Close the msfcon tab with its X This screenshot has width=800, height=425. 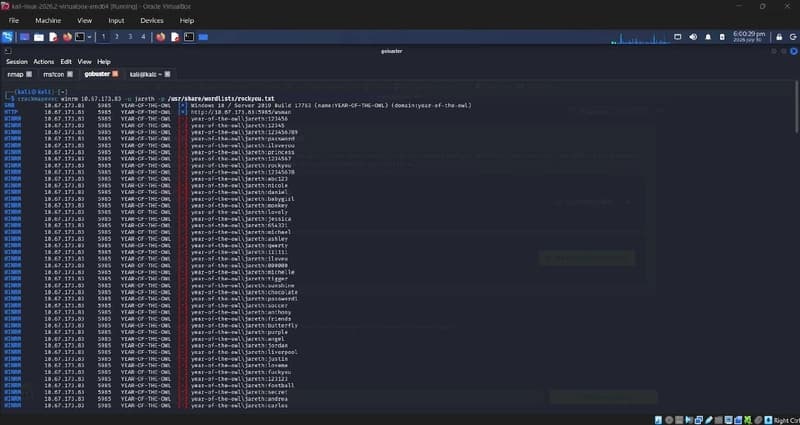(x=70, y=74)
